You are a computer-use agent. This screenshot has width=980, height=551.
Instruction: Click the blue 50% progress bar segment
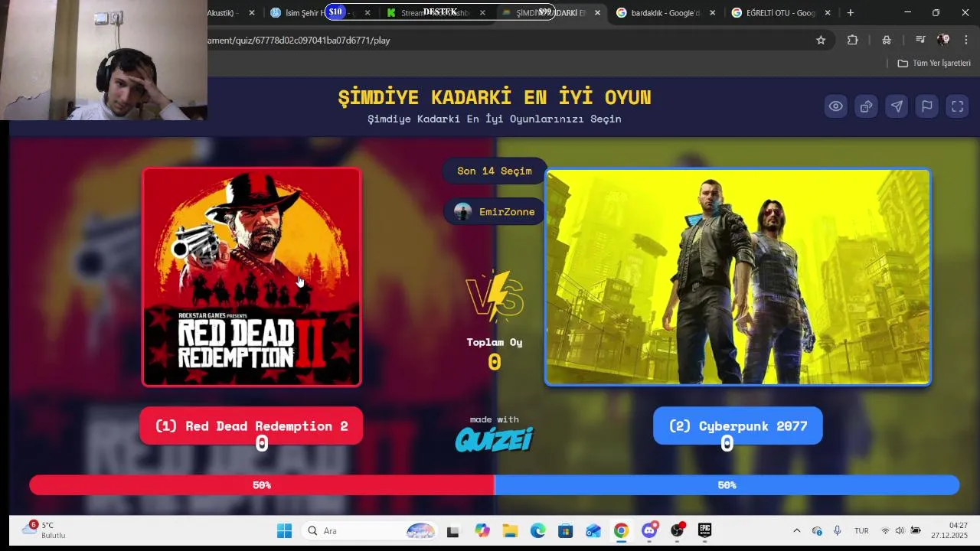(x=727, y=485)
